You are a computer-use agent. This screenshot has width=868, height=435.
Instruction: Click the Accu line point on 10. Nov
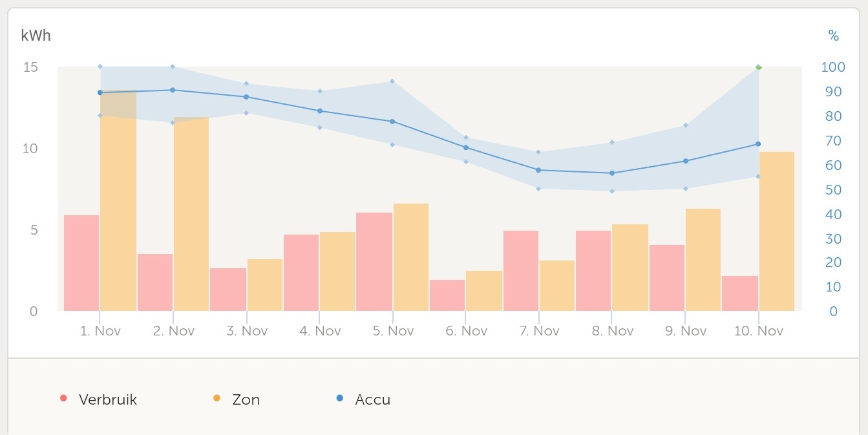pyautogui.click(x=758, y=144)
